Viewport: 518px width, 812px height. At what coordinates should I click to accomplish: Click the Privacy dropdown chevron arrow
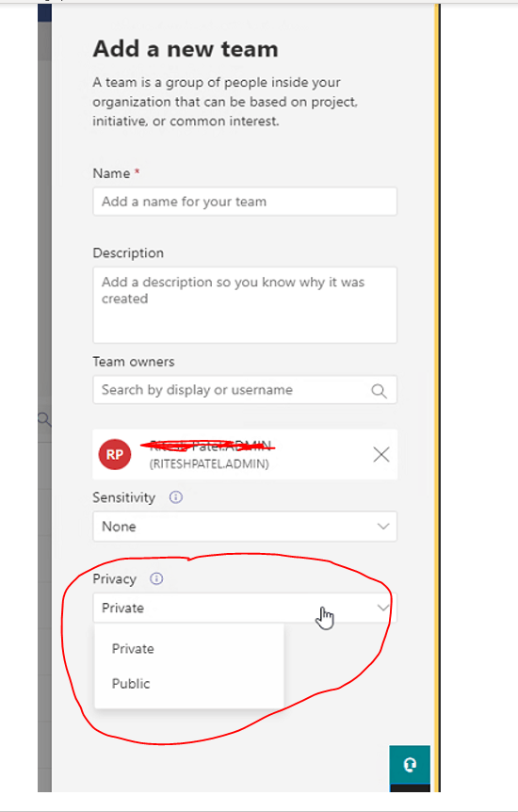pos(383,608)
